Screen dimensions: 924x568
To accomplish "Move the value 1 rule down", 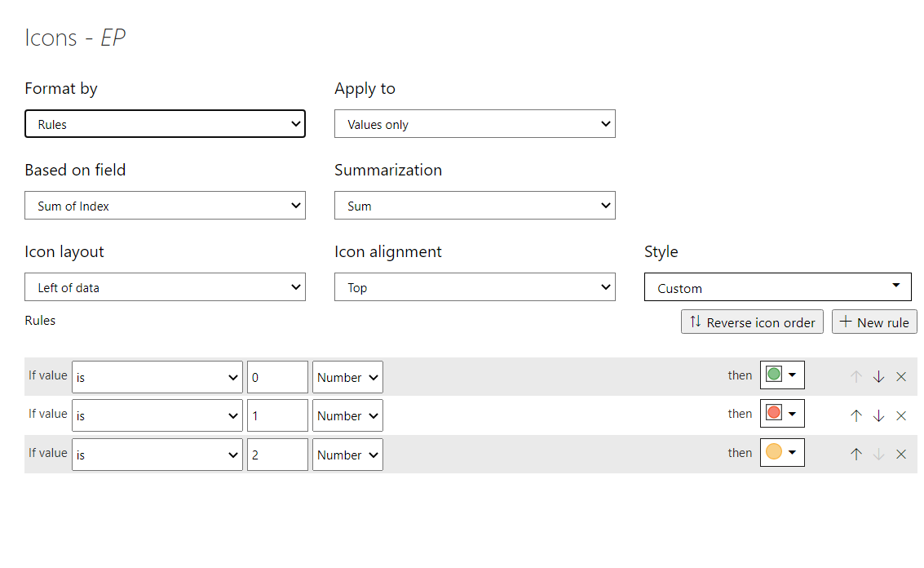I will click(878, 416).
